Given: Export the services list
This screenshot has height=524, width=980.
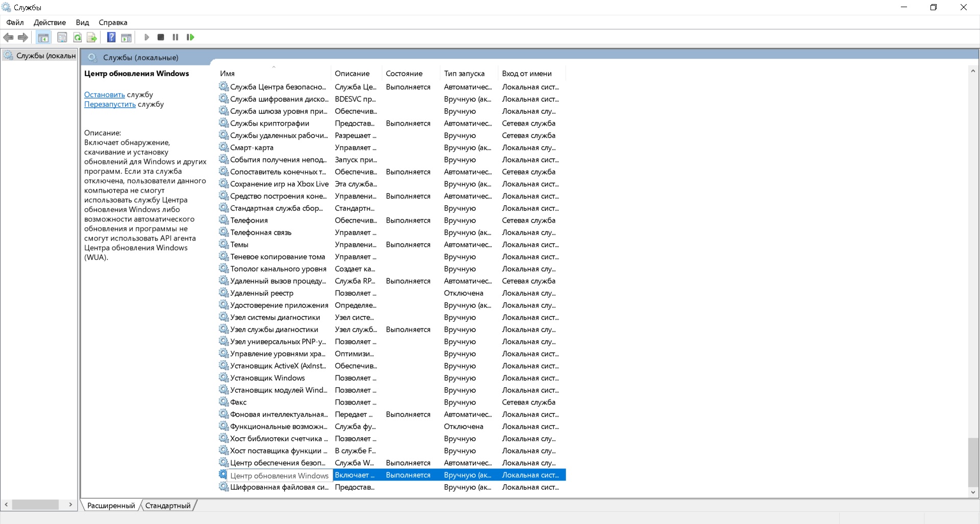Looking at the screenshot, I should [x=92, y=37].
